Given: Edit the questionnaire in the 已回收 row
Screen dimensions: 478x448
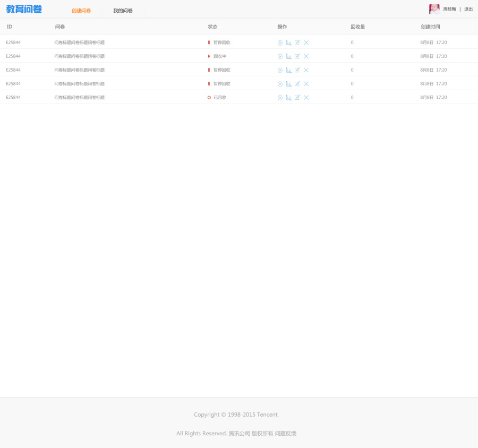Looking at the screenshot, I should point(297,97).
